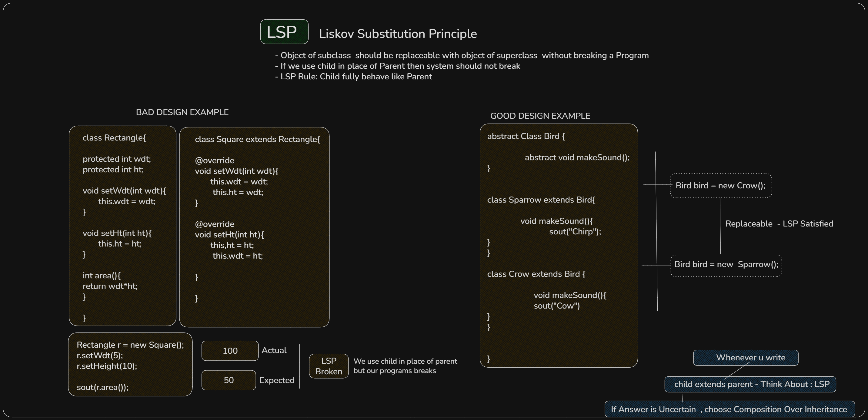Image resolution: width=868 pixels, height=420 pixels.
Task: Click the 'sout("Cow")' line
Action: pyautogui.click(x=557, y=306)
